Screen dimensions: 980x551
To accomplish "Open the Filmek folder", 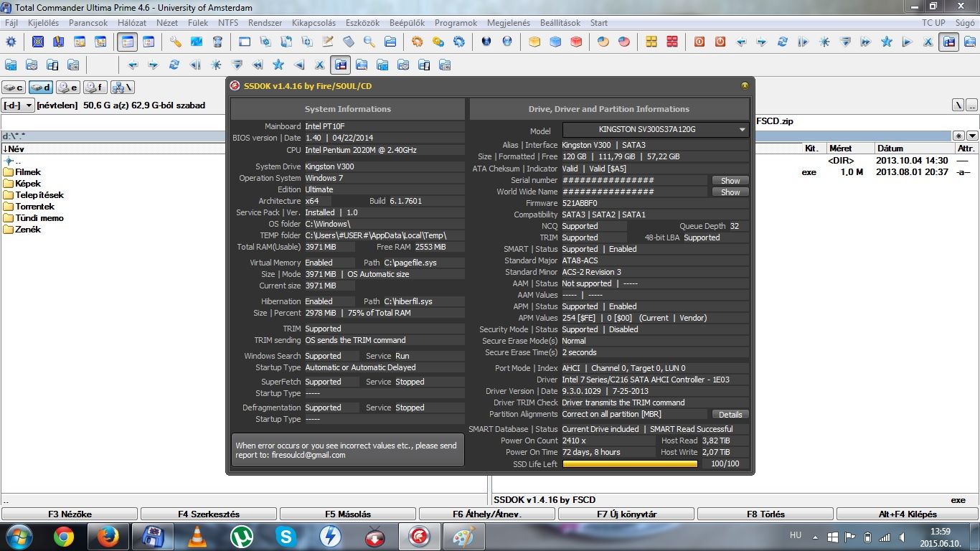I will click(22, 172).
